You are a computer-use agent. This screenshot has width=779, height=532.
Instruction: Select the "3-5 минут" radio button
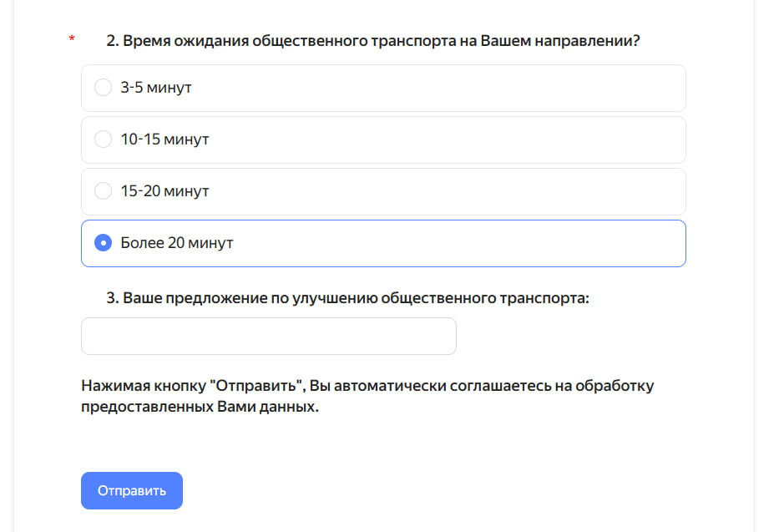click(103, 87)
